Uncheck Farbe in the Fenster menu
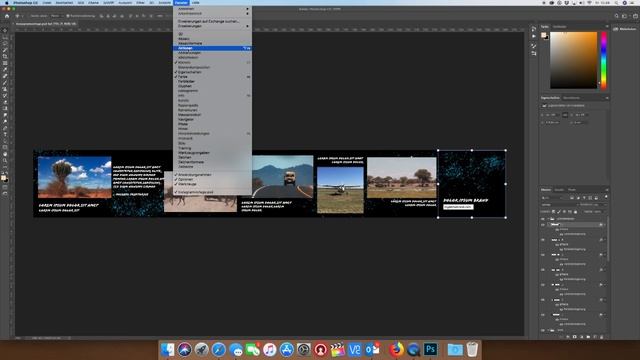This screenshot has height=360, width=640. pos(212,77)
